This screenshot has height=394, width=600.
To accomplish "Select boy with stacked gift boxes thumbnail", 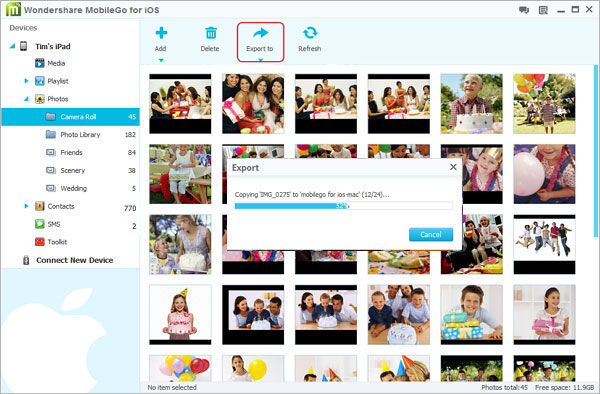I will tap(471, 314).
